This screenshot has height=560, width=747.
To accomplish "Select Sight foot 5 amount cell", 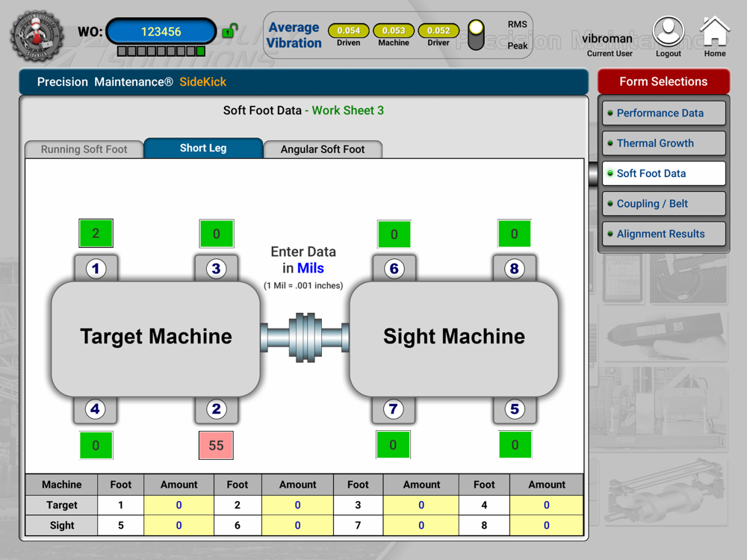I will pyautogui.click(x=179, y=525).
